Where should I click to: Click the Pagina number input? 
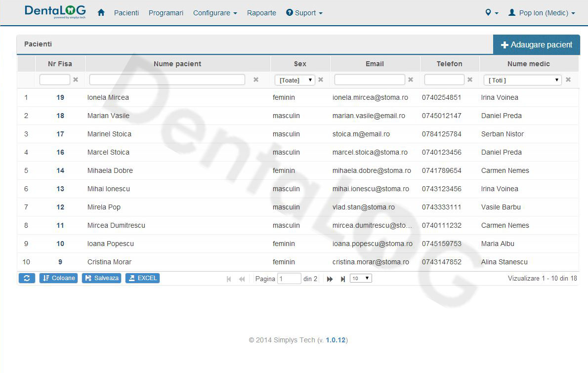[x=289, y=279]
